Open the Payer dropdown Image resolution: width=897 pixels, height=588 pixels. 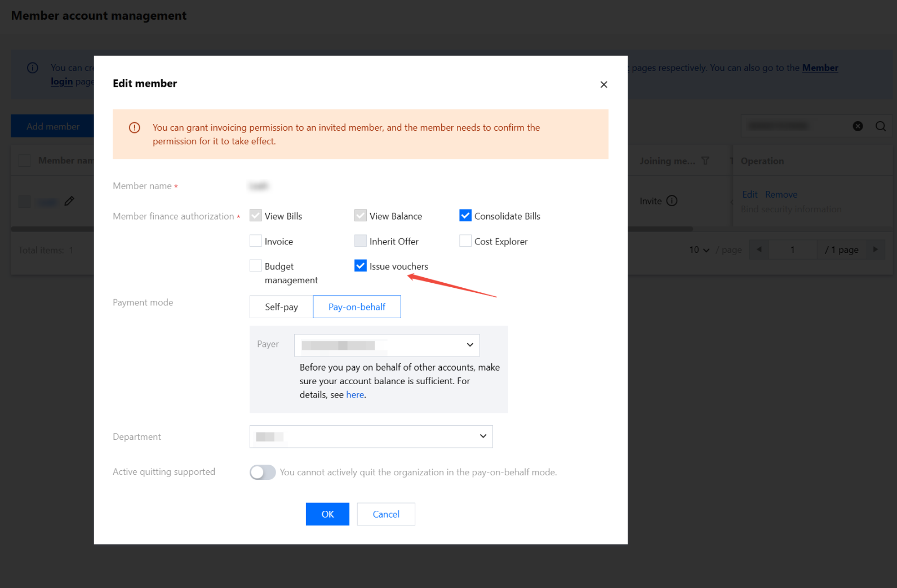point(387,345)
